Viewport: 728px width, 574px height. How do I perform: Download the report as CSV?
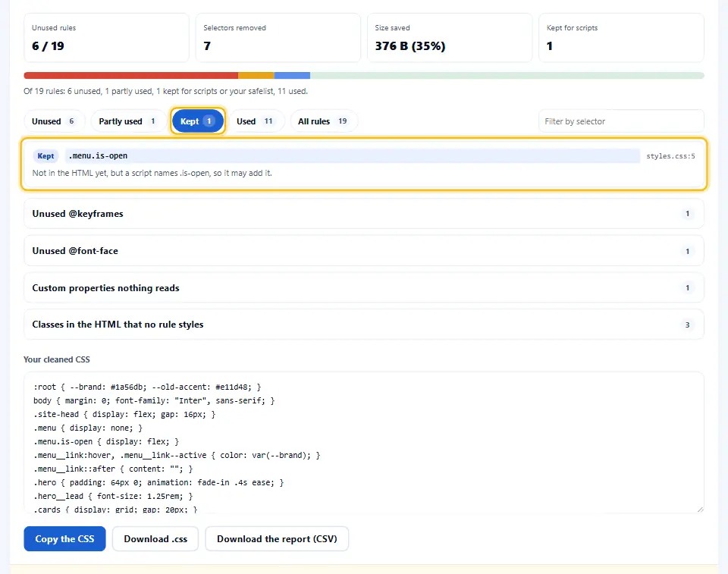pos(277,538)
